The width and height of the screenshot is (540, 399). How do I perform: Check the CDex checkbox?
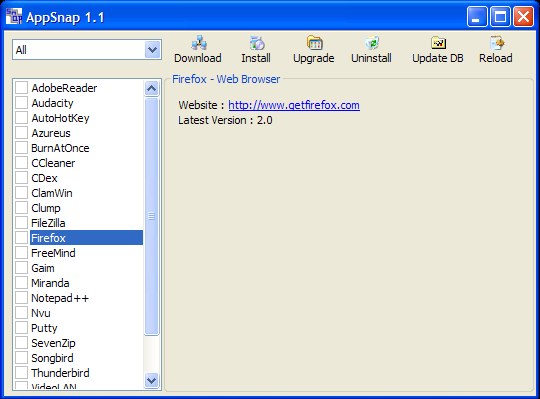[x=21, y=178]
